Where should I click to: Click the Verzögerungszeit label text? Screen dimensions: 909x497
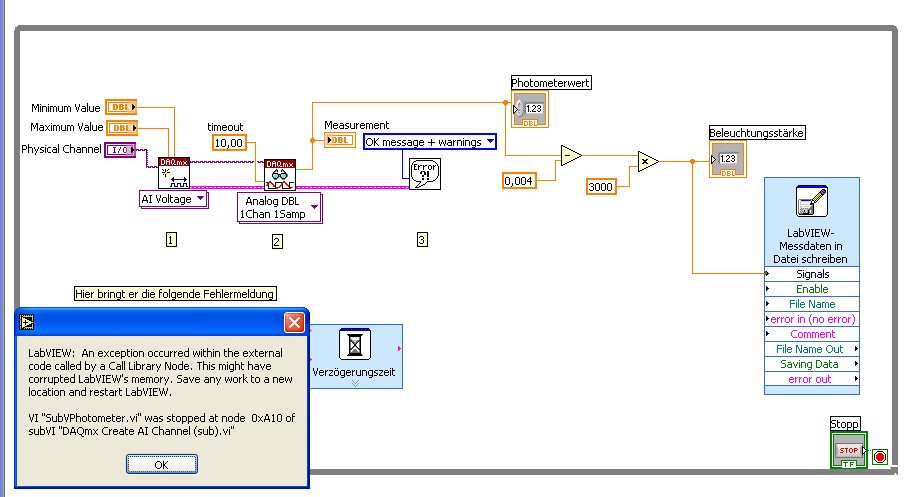coord(354,372)
